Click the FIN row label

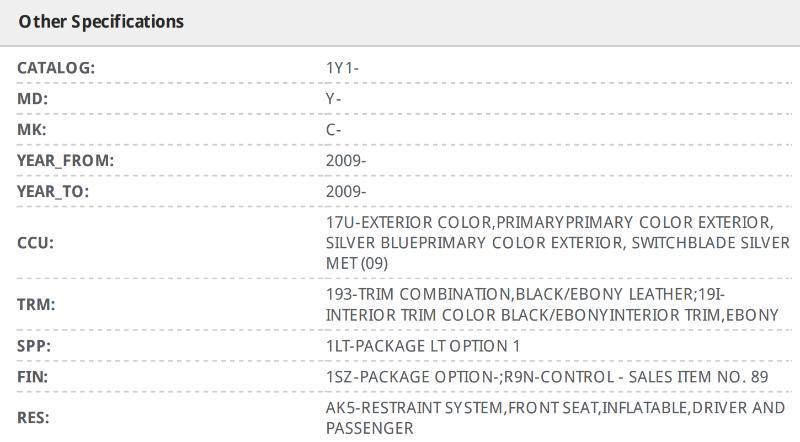(32, 377)
